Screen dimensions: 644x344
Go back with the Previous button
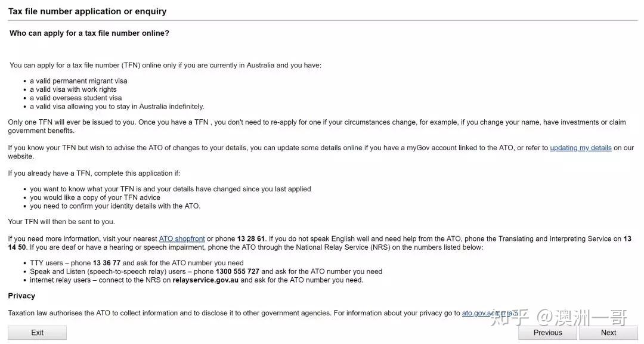(547, 333)
